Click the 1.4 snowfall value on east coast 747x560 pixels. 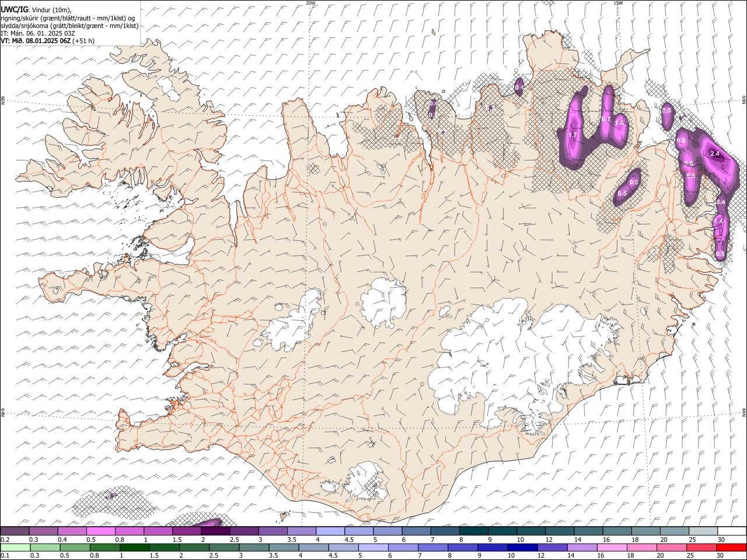[718, 222]
